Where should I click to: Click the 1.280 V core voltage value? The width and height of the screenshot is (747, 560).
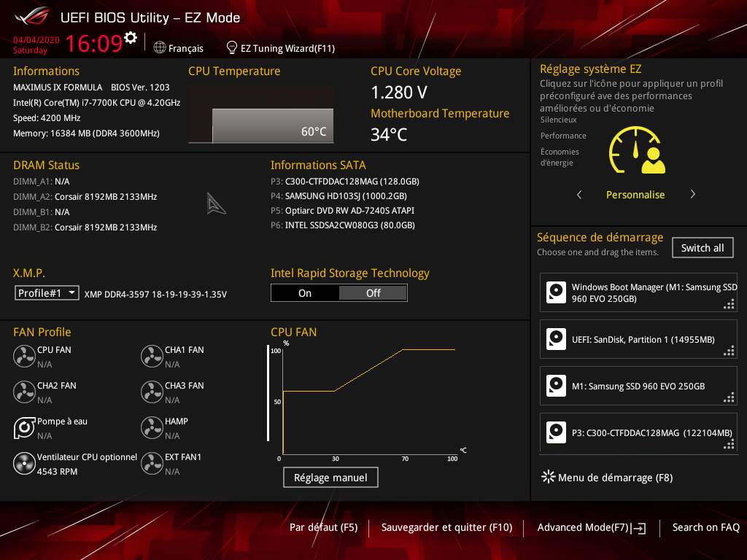(x=399, y=93)
